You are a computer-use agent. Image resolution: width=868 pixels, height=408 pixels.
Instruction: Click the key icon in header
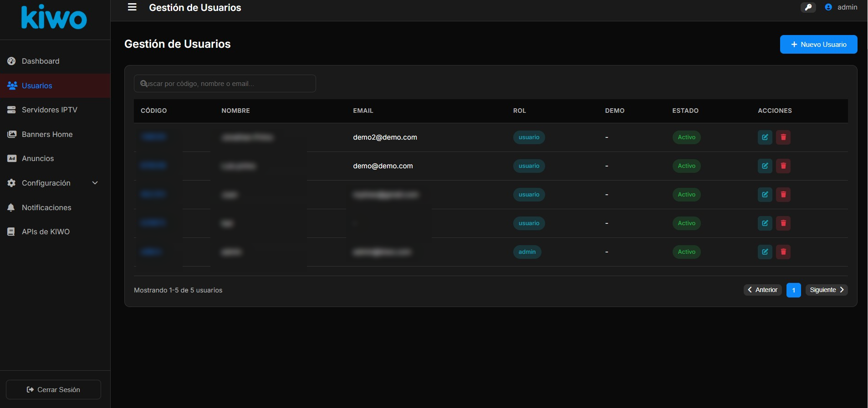coord(808,7)
